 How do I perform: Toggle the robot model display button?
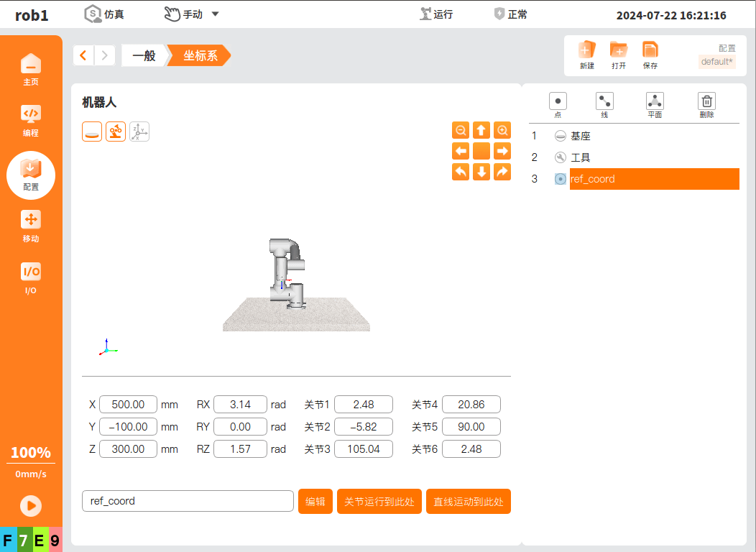116,132
